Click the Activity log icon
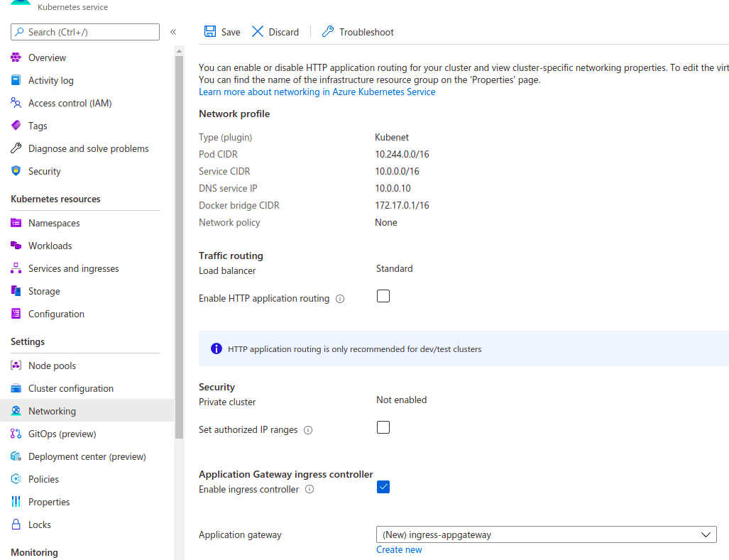This screenshot has height=560, width=729. pyautogui.click(x=16, y=80)
